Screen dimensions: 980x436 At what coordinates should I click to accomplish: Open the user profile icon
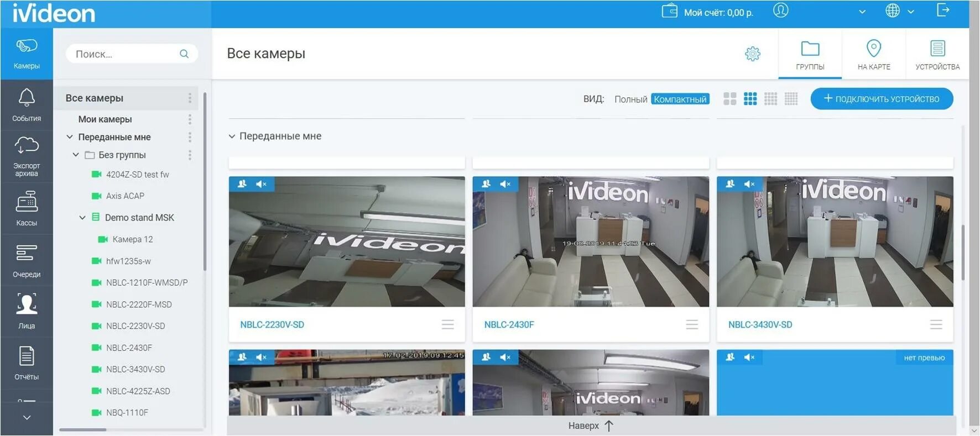780,10
